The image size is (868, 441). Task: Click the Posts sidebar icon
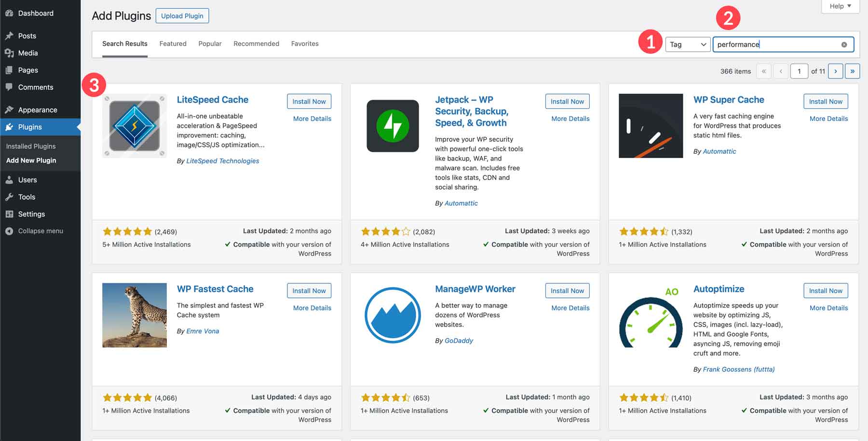point(10,36)
